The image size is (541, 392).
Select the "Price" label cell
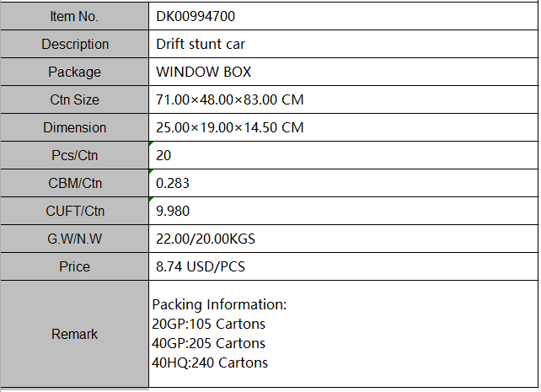click(x=75, y=266)
